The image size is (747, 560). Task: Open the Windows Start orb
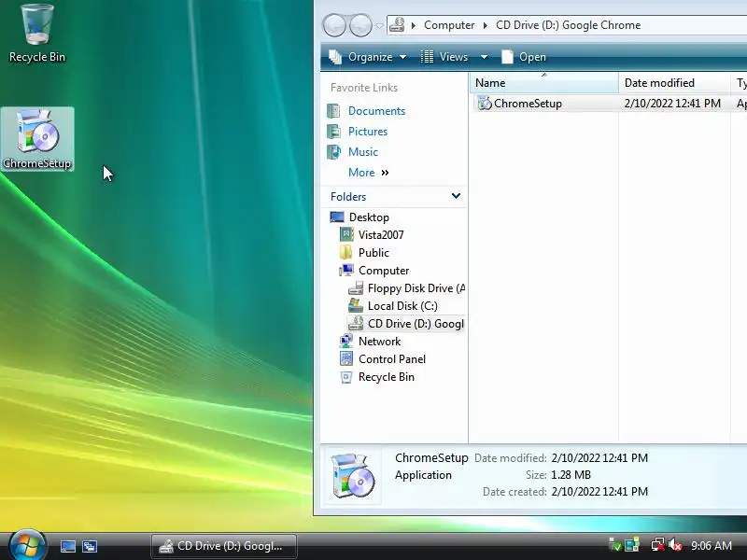point(27,545)
